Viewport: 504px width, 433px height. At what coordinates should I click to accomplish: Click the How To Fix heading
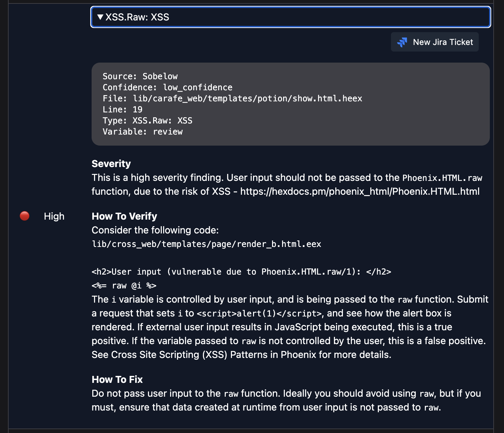[117, 379]
